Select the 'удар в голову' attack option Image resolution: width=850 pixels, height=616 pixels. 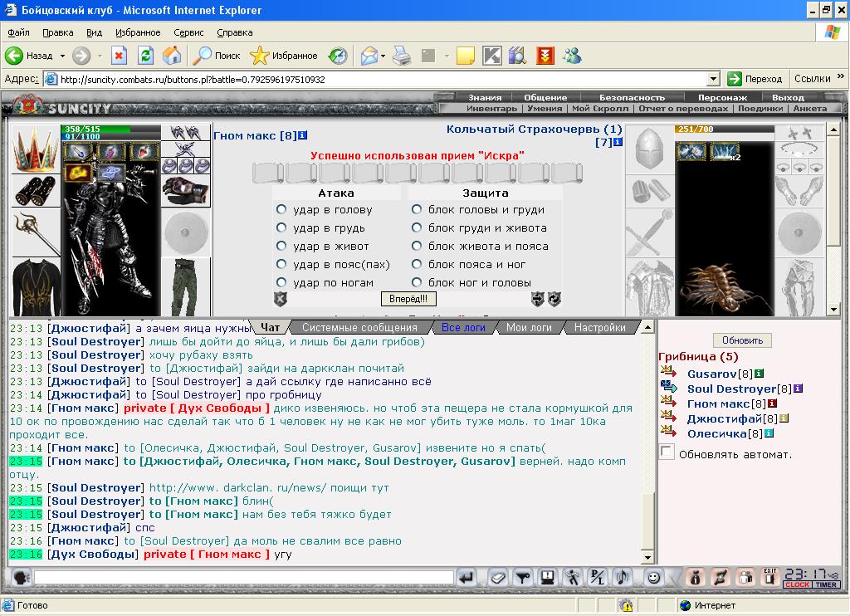pos(281,209)
